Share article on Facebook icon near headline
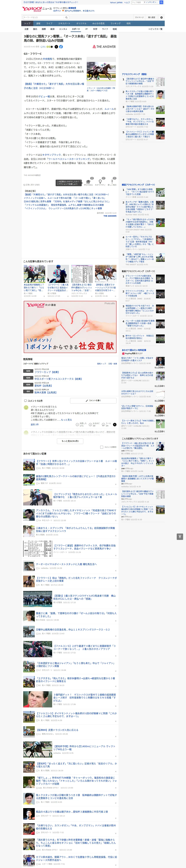Screen dimensions: 186x868 coord(61,47)
